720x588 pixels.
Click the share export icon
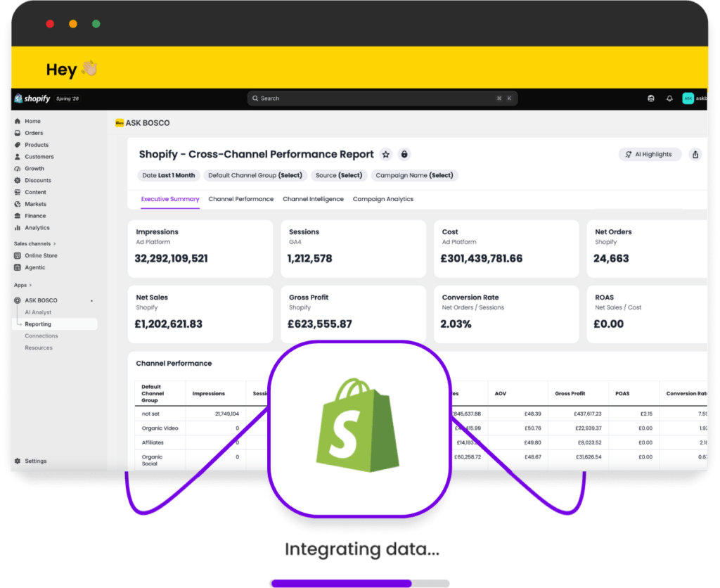point(695,154)
